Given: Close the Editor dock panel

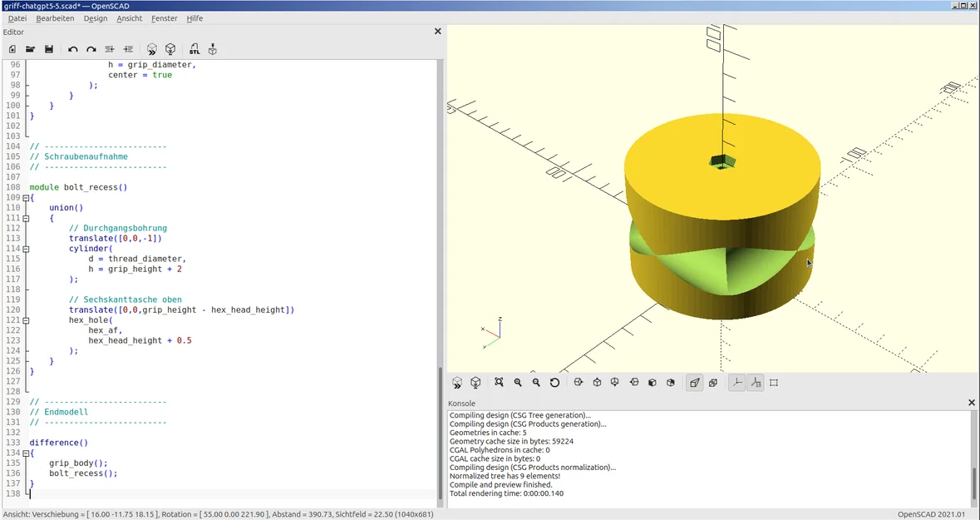Looking at the screenshot, I should coord(437,32).
